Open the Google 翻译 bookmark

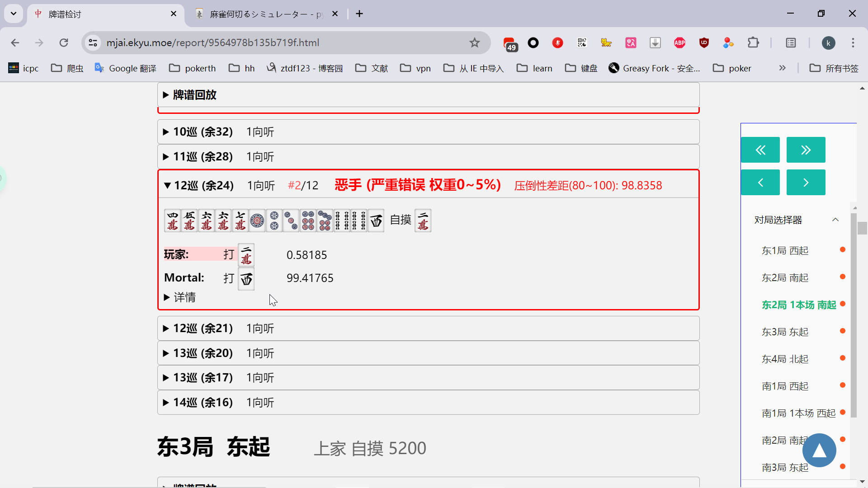pos(126,68)
